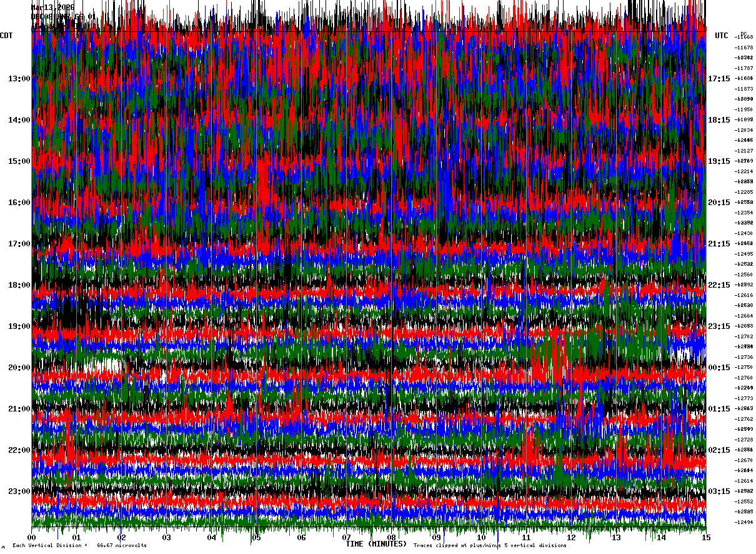Select the 16:00 CDT row label
Image resolution: width=756 pixels, height=554 pixels.
pos(19,203)
